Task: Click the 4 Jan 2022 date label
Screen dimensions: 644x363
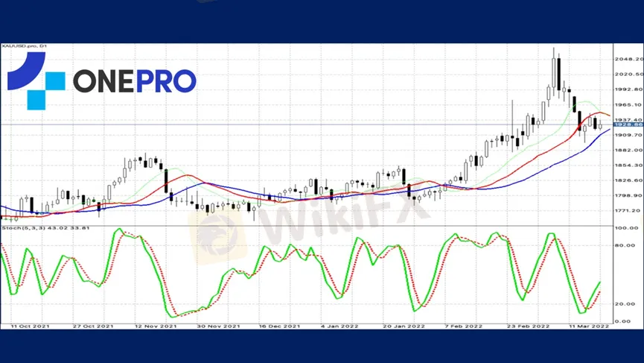Action: pos(339,326)
